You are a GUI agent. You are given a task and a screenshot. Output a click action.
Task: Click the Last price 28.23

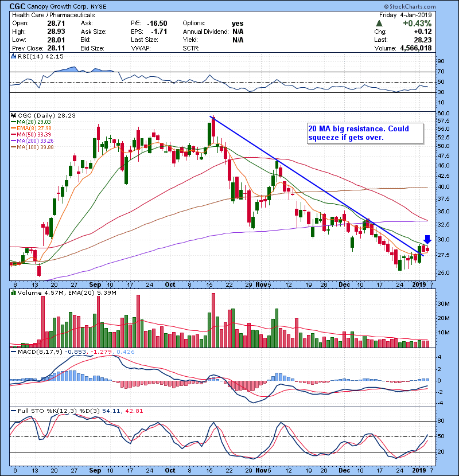click(x=423, y=40)
